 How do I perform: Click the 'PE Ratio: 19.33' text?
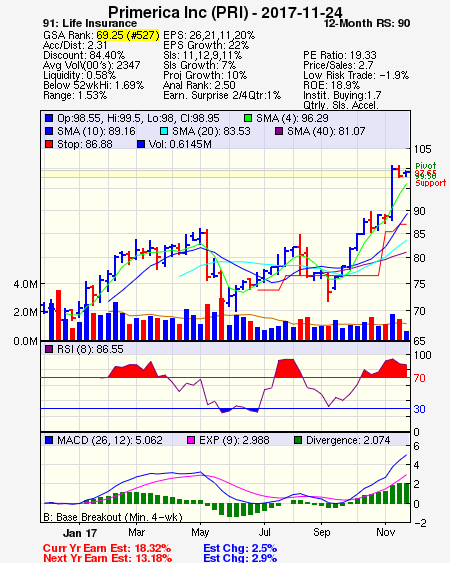pos(340,55)
